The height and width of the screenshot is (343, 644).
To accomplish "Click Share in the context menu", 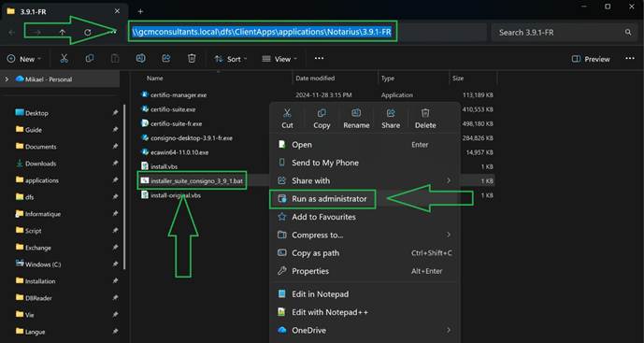I will coord(391,119).
